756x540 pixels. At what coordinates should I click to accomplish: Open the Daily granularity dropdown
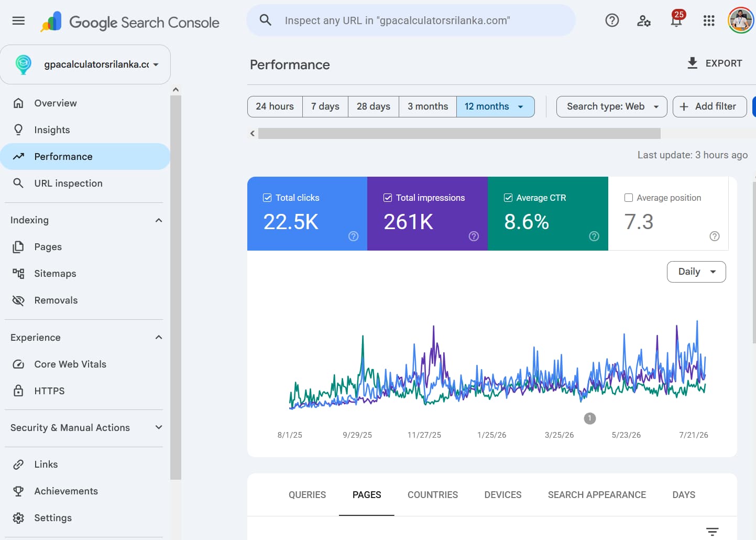[696, 272]
